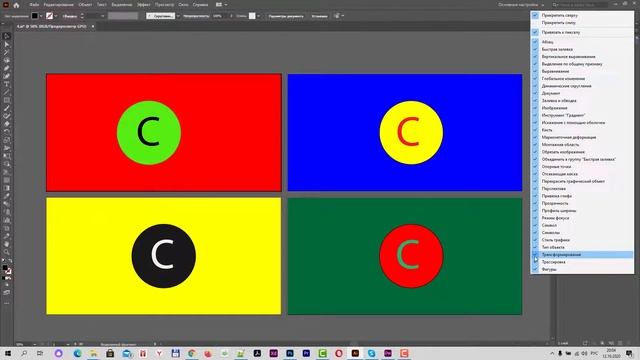Select the Rectangle tool in the toolbar
The image size is (640, 360).
click(x=7, y=100)
